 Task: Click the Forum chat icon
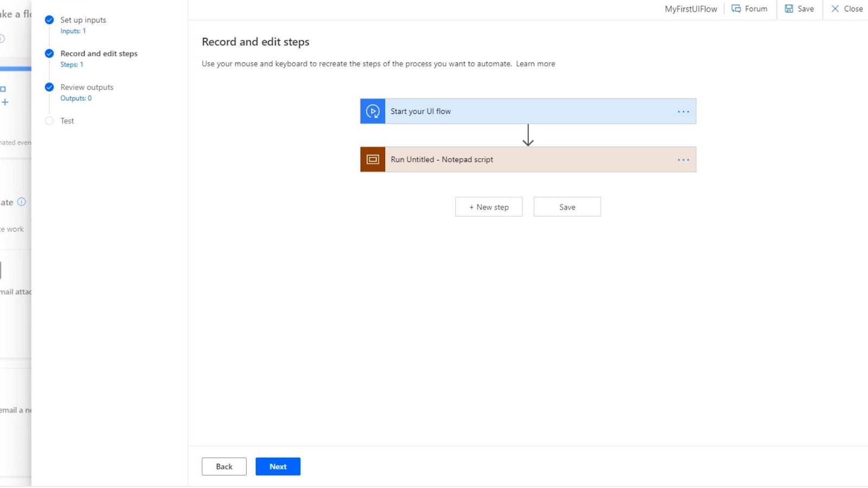pyautogui.click(x=736, y=9)
